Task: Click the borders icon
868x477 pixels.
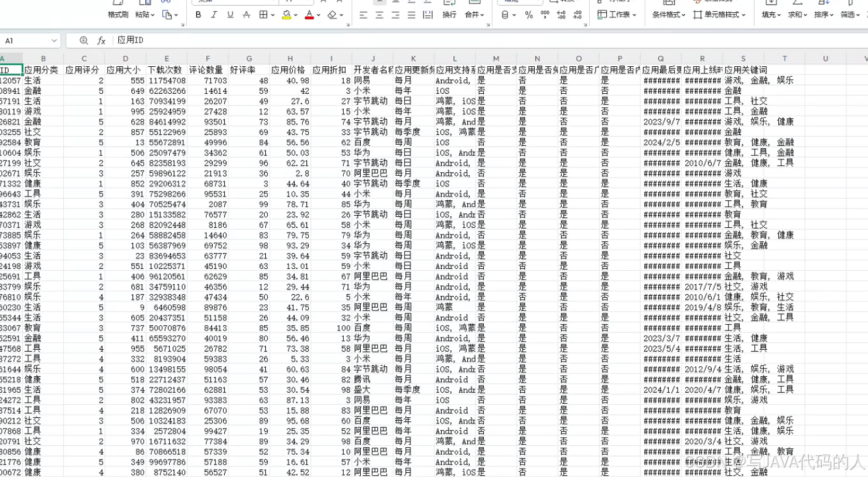Action: click(264, 15)
